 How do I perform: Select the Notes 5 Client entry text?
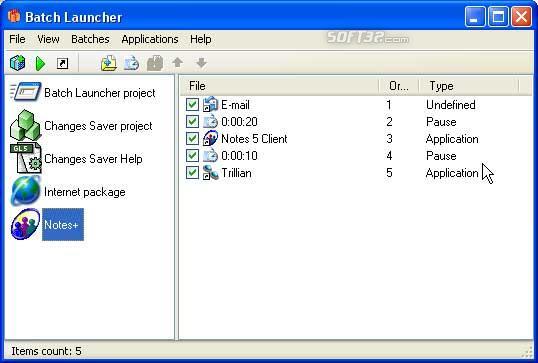(x=254, y=139)
